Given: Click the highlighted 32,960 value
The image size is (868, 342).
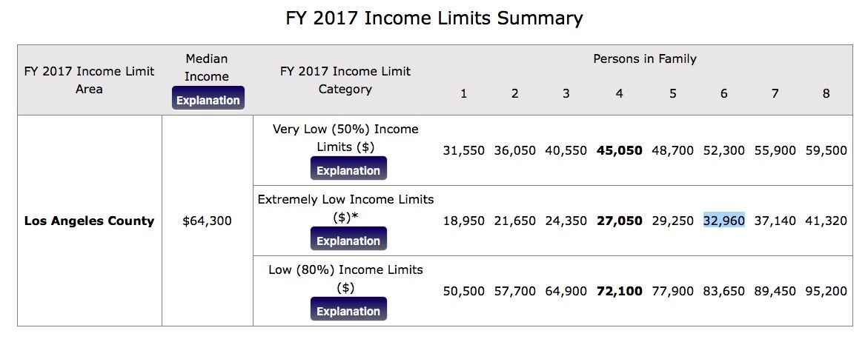Looking at the screenshot, I should pyautogui.click(x=723, y=221).
